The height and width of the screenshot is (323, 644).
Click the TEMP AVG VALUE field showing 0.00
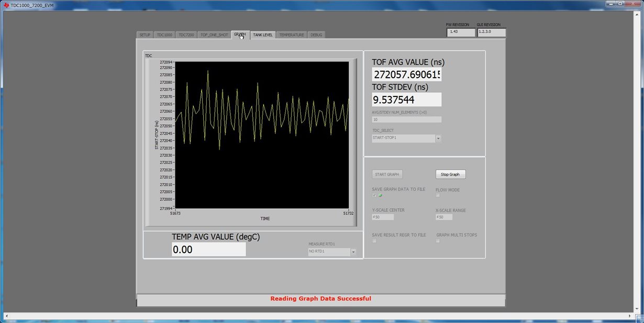click(x=209, y=250)
